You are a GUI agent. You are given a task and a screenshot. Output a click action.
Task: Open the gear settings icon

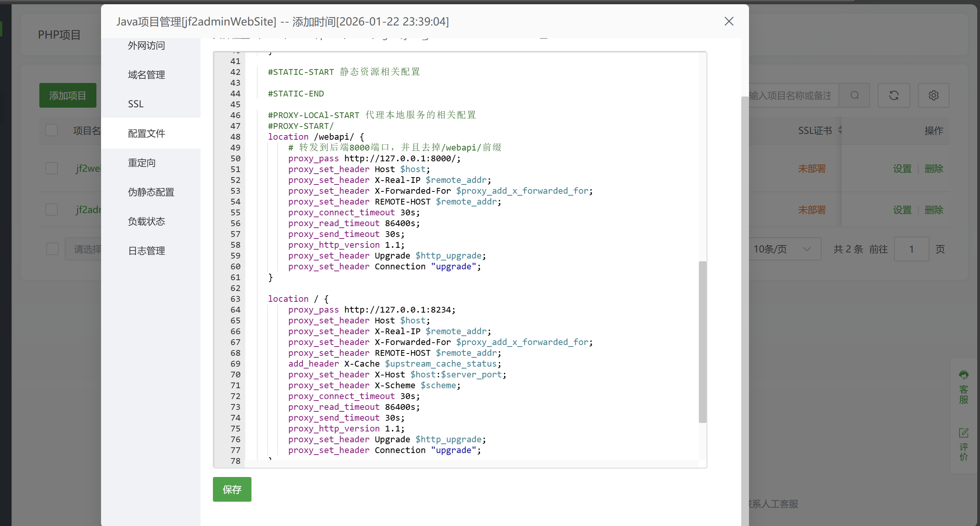coord(933,95)
